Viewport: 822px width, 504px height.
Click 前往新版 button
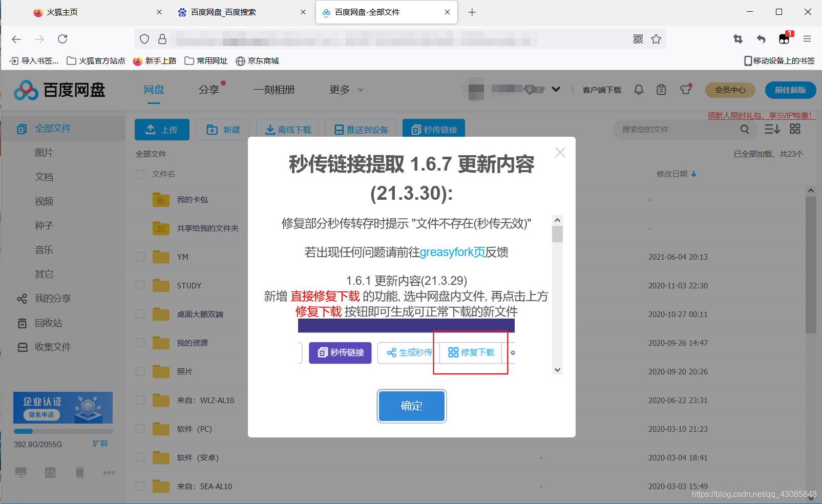click(790, 90)
